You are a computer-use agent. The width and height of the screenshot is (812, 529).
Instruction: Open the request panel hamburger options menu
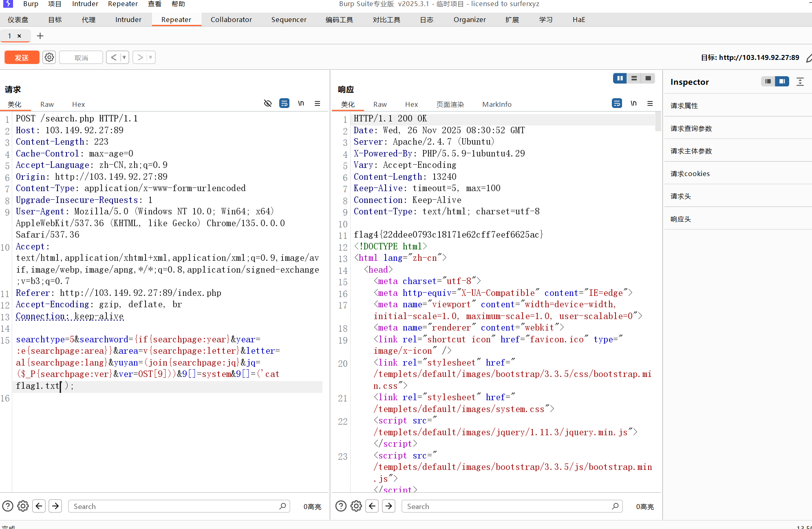click(x=318, y=104)
